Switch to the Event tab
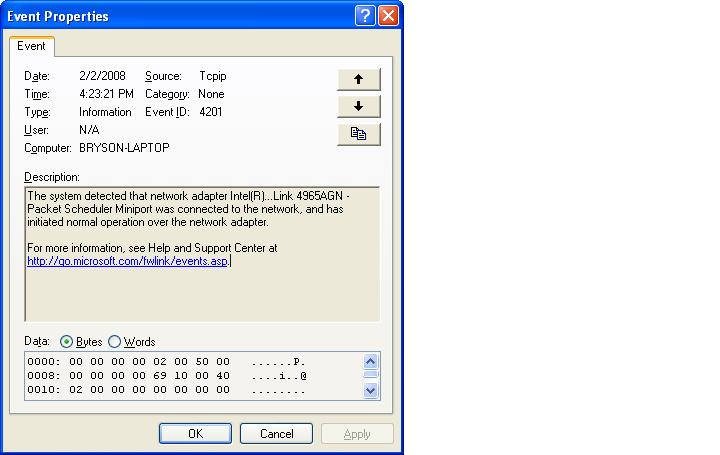The height and width of the screenshot is (455, 720). [31, 46]
